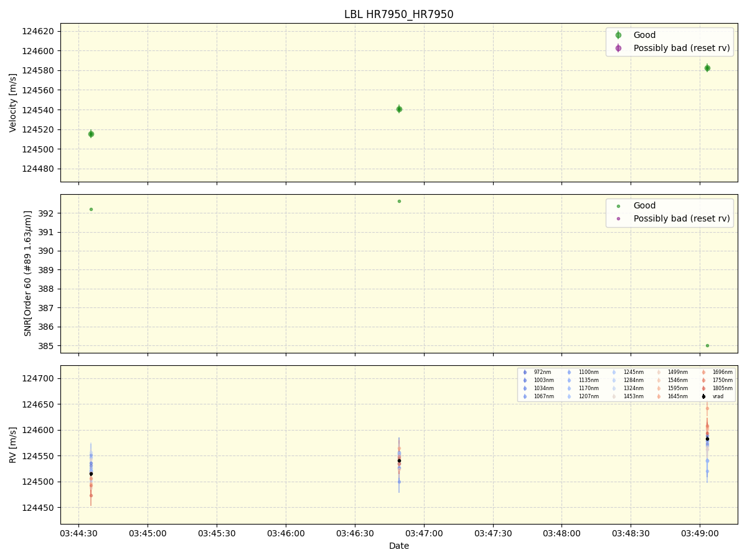Image resolution: width=747 pixels, height=560 pixels.
Task: Click the 388 tick on SNR axis
Action: [47, 289]
